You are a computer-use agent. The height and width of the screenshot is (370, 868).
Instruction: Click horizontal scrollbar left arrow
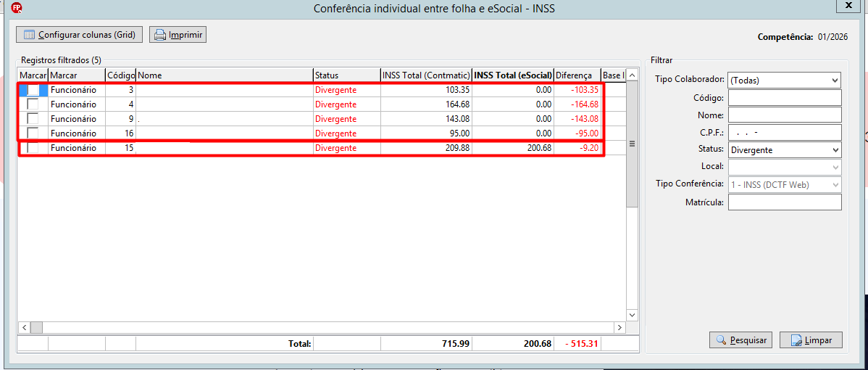coord(25,327)
